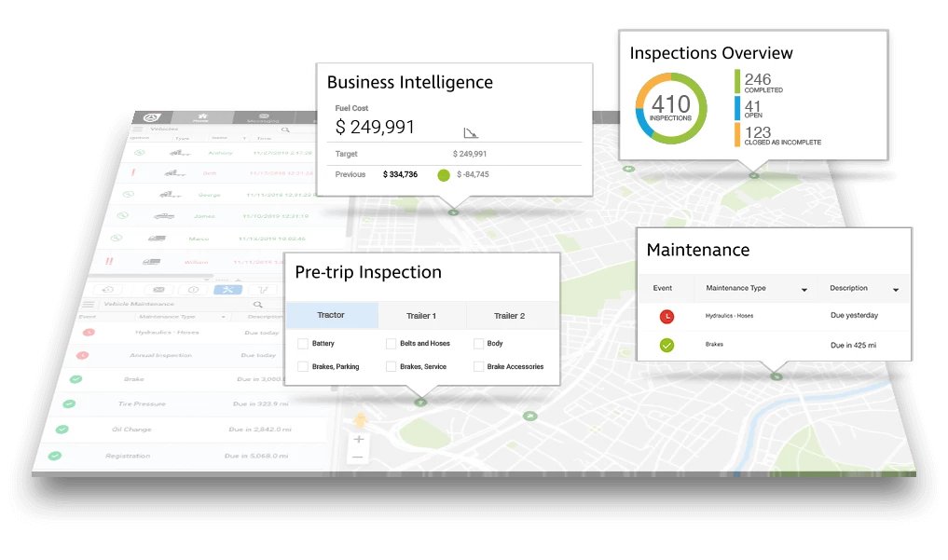Screen dimensions: 948x560
Task: Enable the Brakes, Service checkbox
Action: point(392,367)
